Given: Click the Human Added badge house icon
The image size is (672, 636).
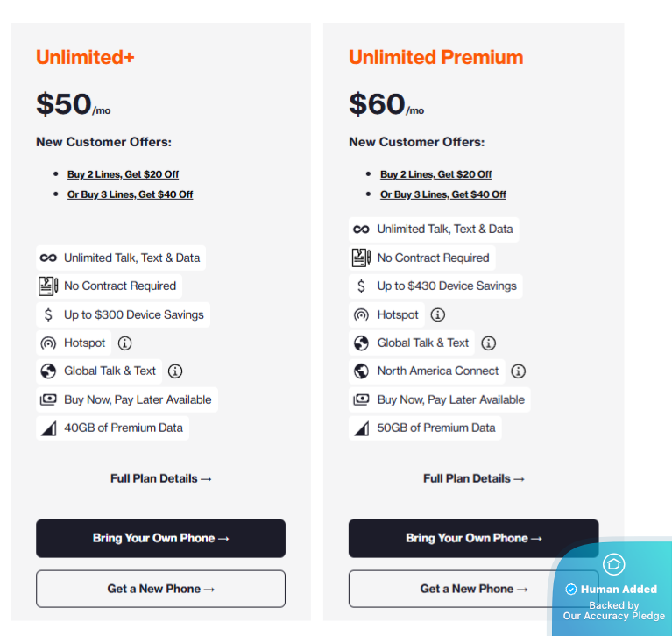Looking at the screenshot, I should pyautogui.click(x=613, y=564).
